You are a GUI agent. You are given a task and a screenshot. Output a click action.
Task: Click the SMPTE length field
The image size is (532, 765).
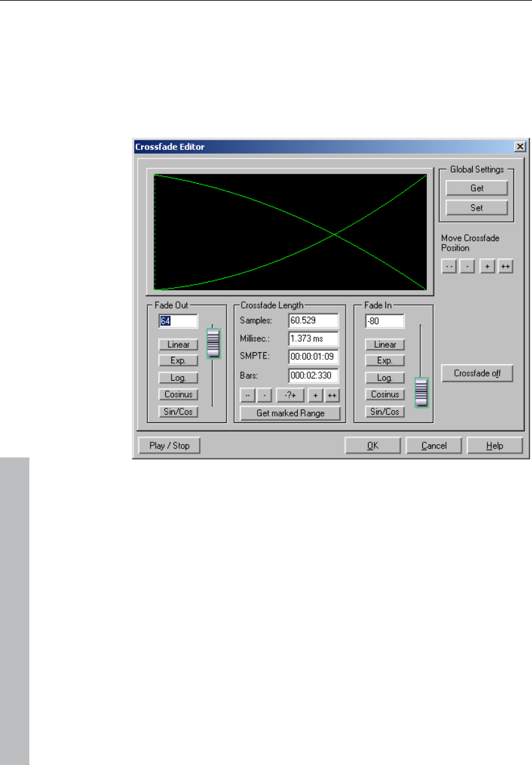pos(313,357)
